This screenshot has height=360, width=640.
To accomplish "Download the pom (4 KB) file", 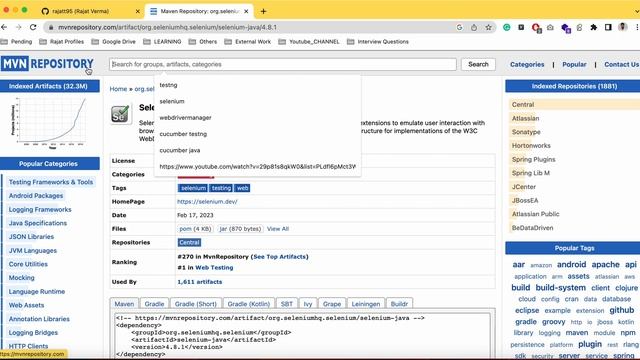I will coord(195,229).
